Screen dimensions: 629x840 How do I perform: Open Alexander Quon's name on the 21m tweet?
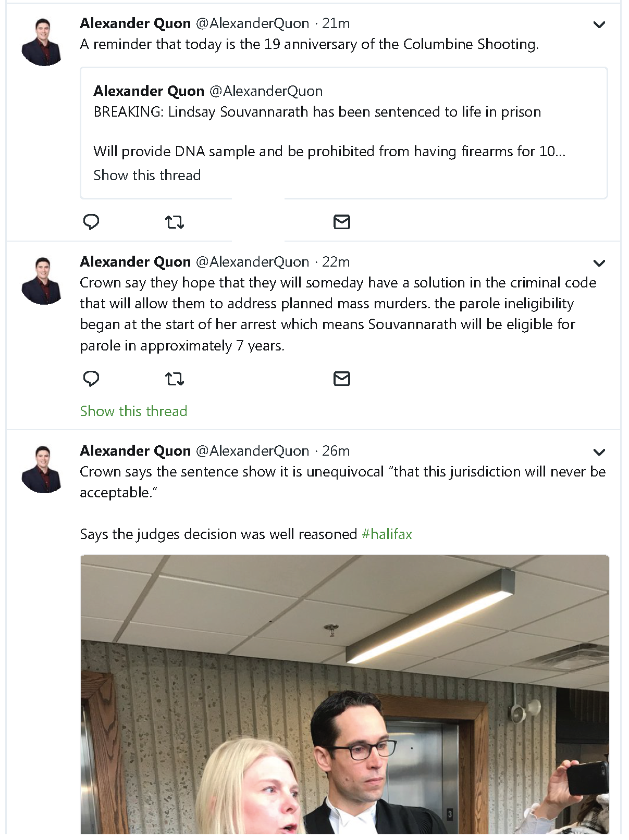tap(135, 23)
